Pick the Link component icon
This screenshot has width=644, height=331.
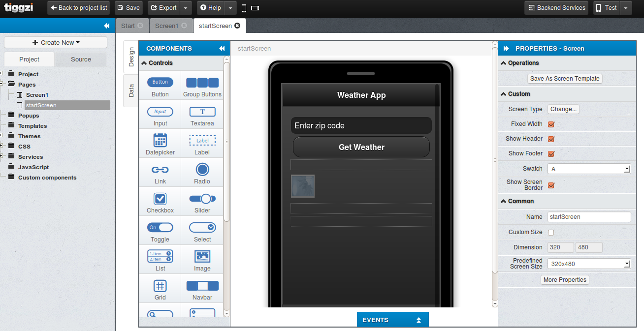pos(160,170)
